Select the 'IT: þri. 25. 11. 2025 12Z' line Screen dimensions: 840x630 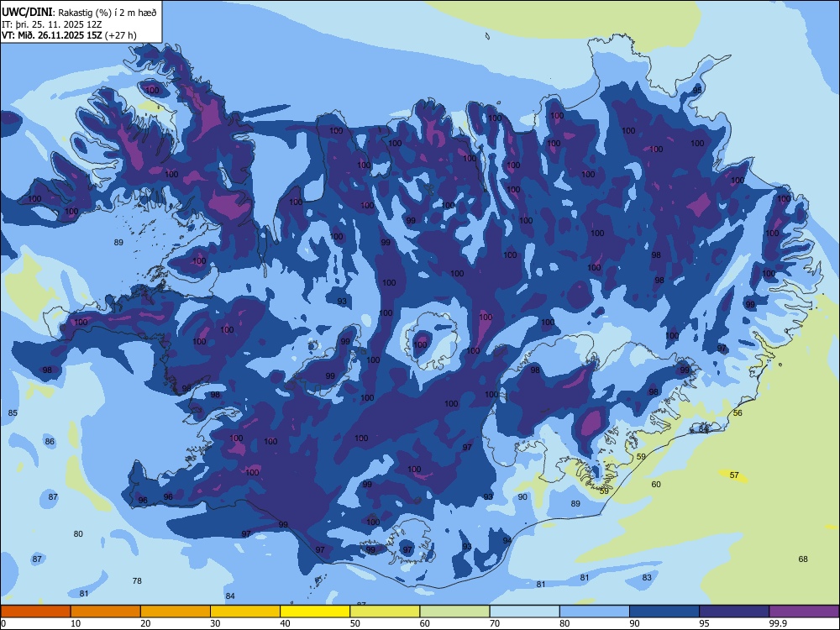(x=52, y=24)
